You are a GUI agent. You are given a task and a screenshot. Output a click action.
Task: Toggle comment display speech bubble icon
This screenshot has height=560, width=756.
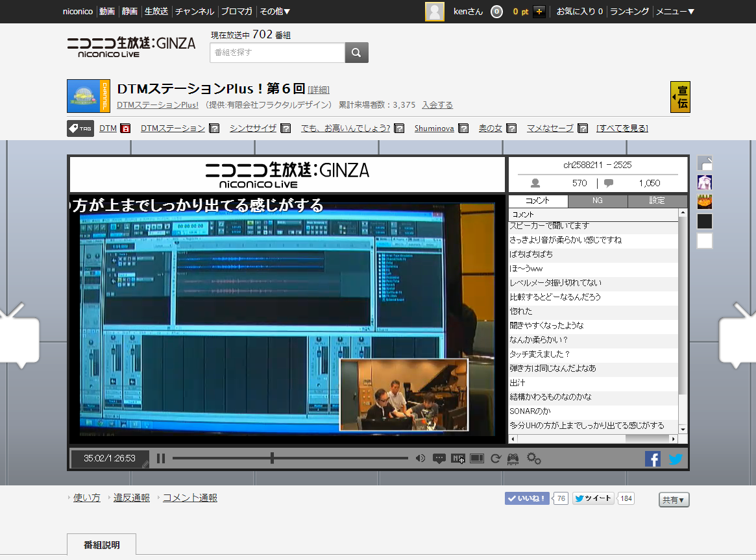439,458
